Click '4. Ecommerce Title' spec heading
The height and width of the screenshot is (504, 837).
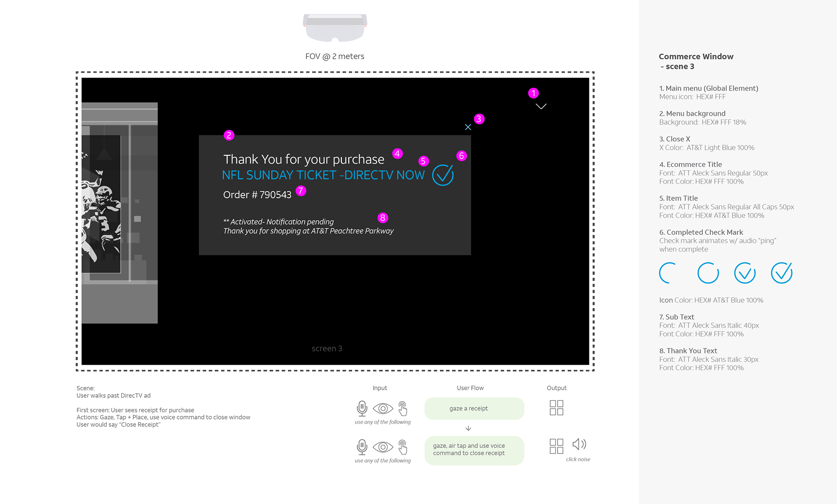click(691, 164)
